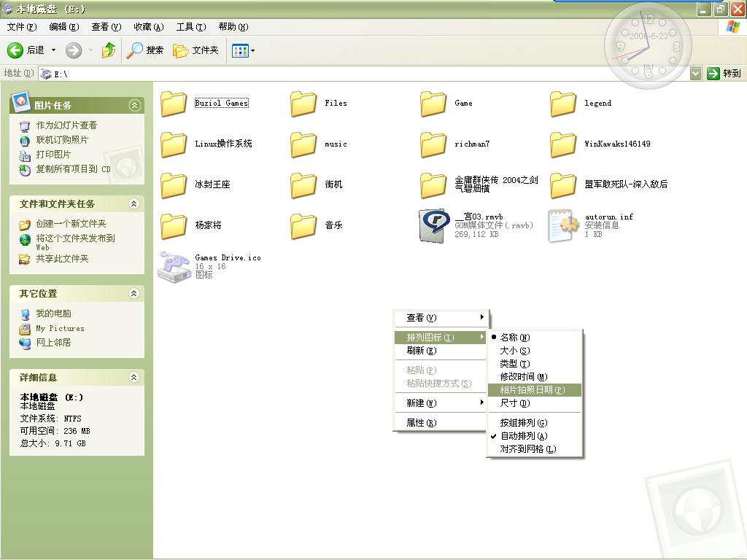Click 联机订购照片 link

point(62,140)
